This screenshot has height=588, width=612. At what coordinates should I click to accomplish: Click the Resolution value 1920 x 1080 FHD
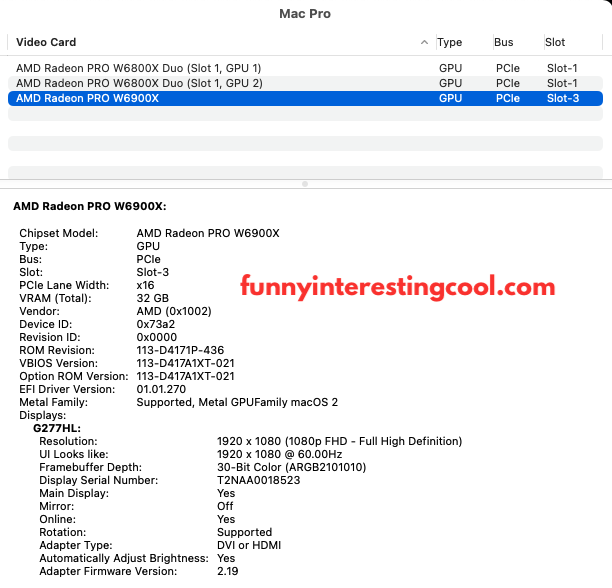click(340, 441)
